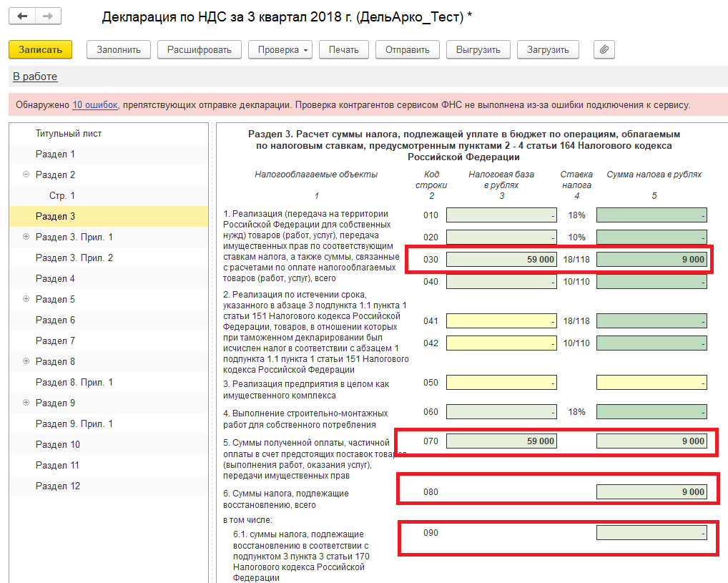Open the В работе status link
Screen dimensions: 728x583
(35, 77)
